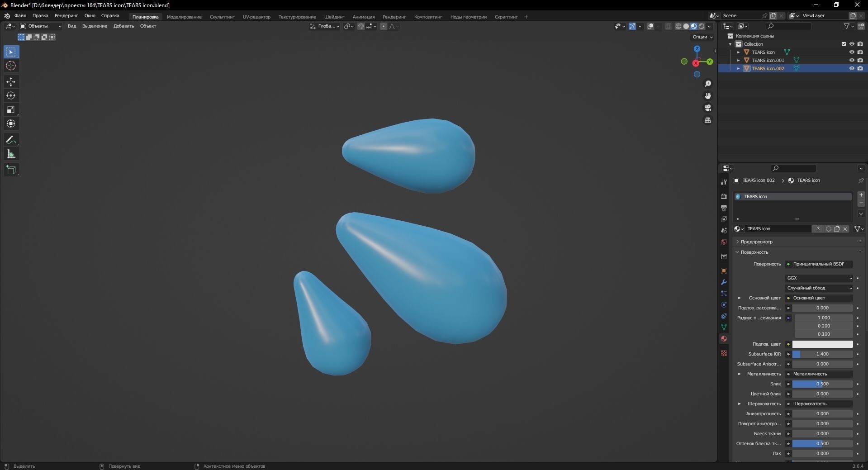Open the World properties tab

tap(724, 242)
